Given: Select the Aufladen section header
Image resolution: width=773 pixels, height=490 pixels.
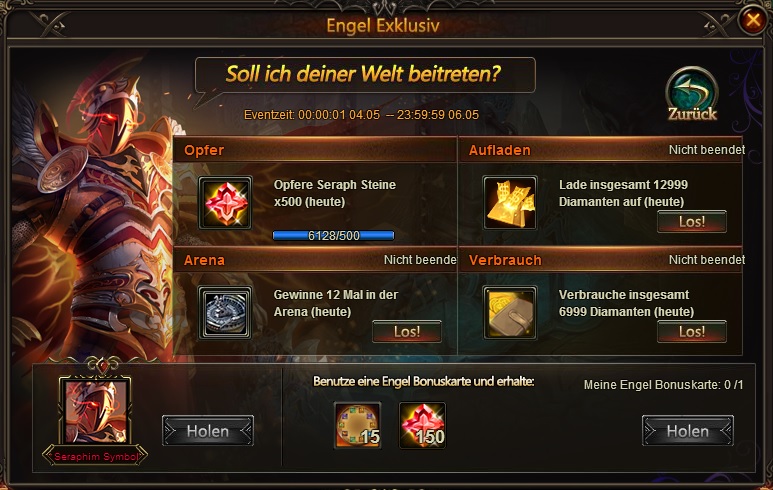Looking at the screenshot, I should coord(601,150).
